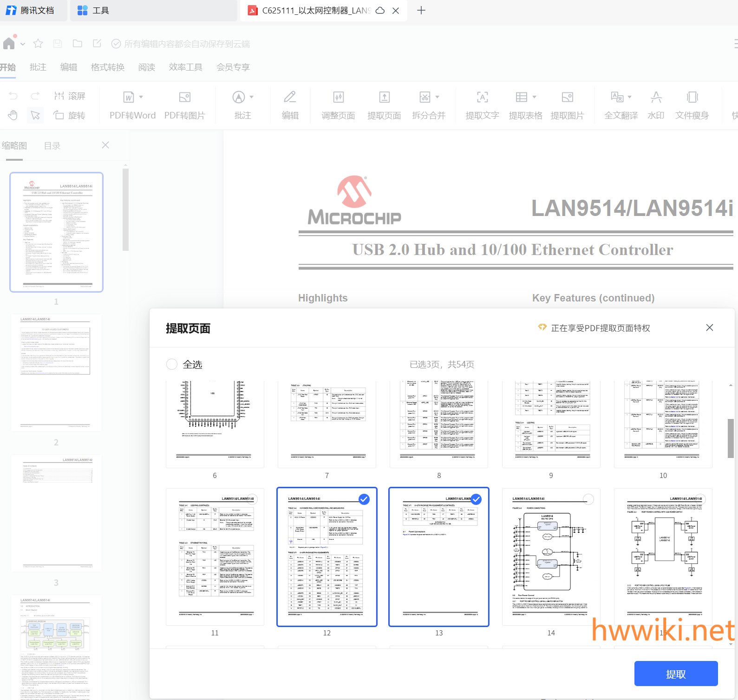Open the 文件瘦身 compression tool
Viewport: 738px width, 700px height.
[x=692, y=98]
